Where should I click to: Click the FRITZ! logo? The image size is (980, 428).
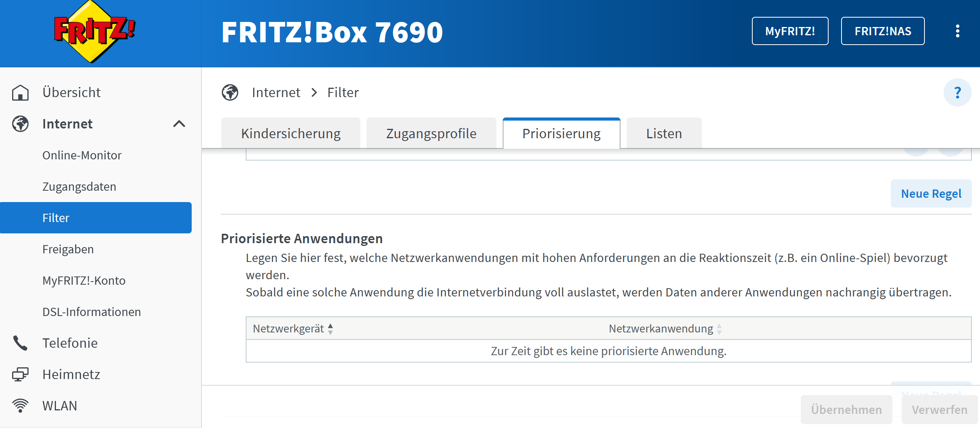[94, 31]
